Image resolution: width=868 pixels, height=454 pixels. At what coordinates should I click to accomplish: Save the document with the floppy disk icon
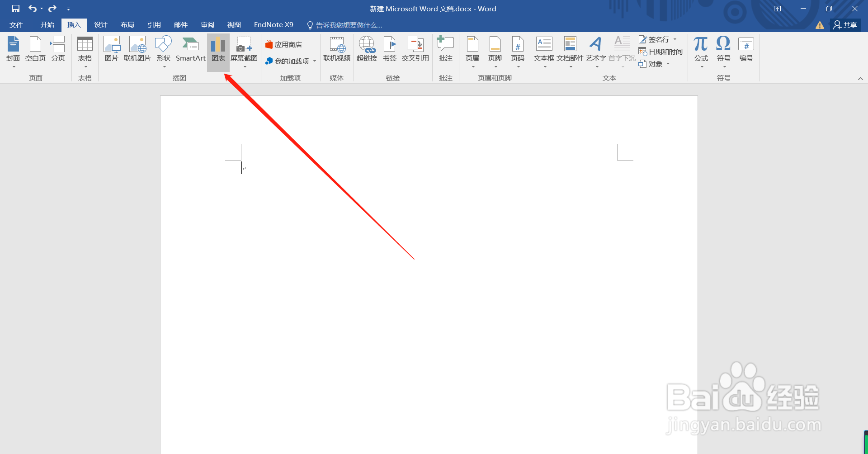[x=16, y=9]
